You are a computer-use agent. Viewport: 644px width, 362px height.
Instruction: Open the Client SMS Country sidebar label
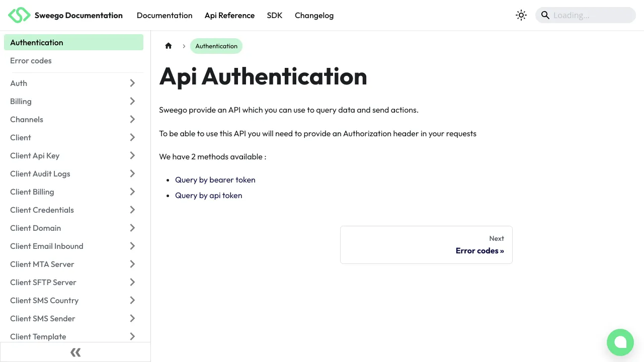point(44,300)
